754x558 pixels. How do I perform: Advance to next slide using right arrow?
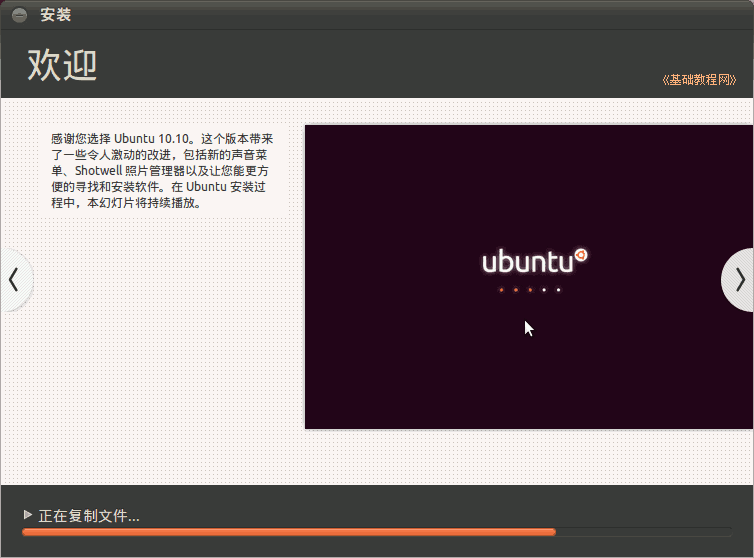[739, 279]
